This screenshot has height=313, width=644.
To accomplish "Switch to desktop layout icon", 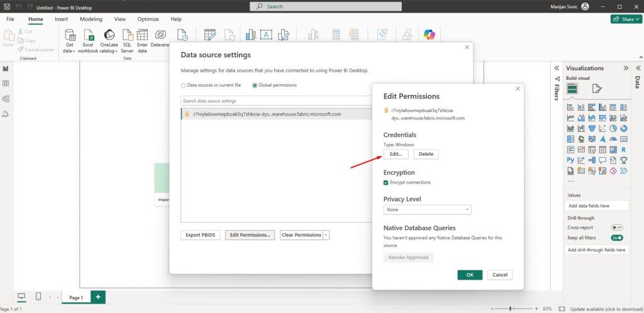I will [21, 297].
